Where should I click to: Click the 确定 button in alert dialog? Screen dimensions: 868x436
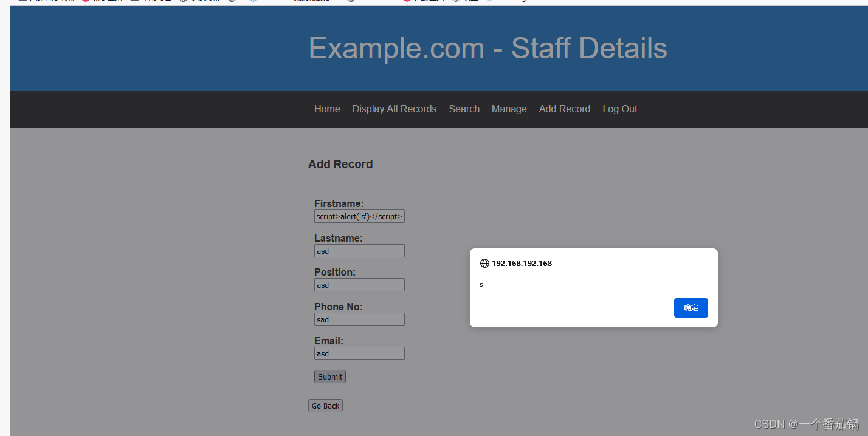[x=691, y=308]
